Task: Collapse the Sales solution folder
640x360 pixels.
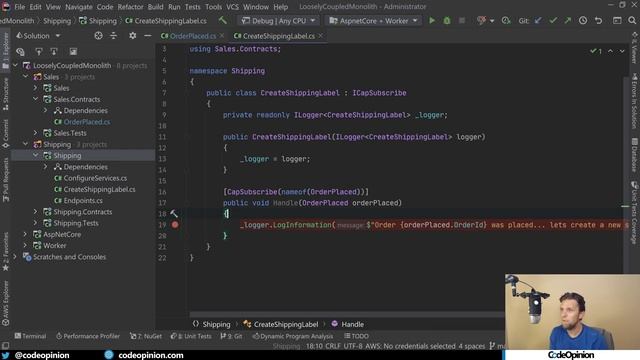Action: pos(26,77)
